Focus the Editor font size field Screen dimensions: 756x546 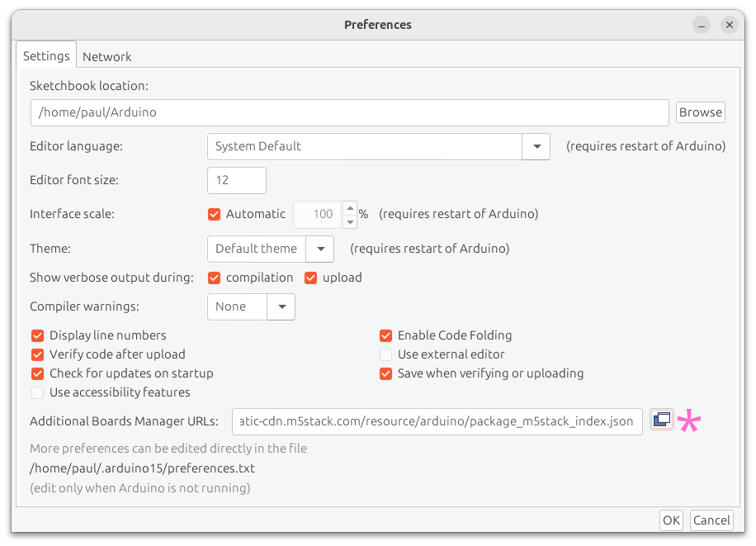tap(237, 180)
